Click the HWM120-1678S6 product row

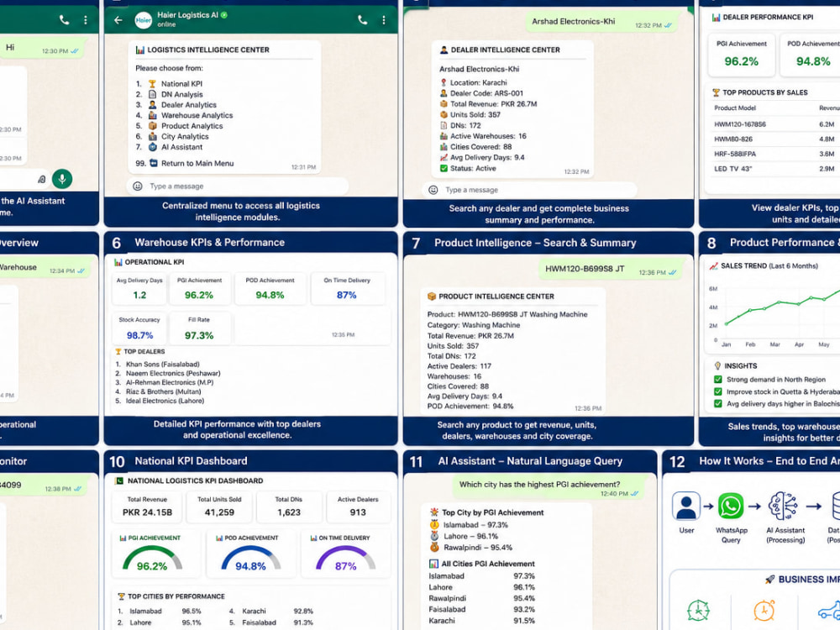click(x=774, y=124)
